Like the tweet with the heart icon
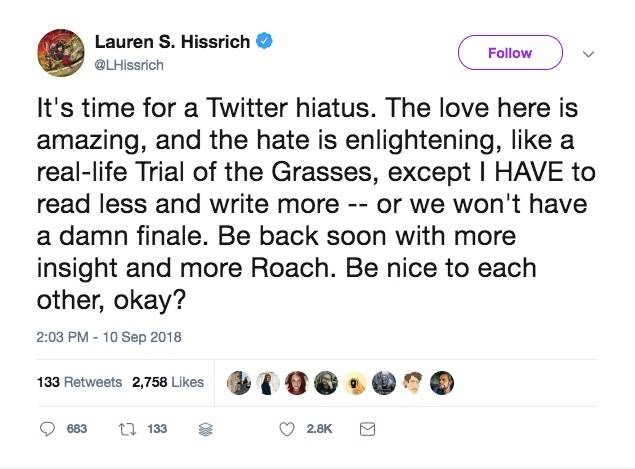635x469 pixels. coord(287,429)
